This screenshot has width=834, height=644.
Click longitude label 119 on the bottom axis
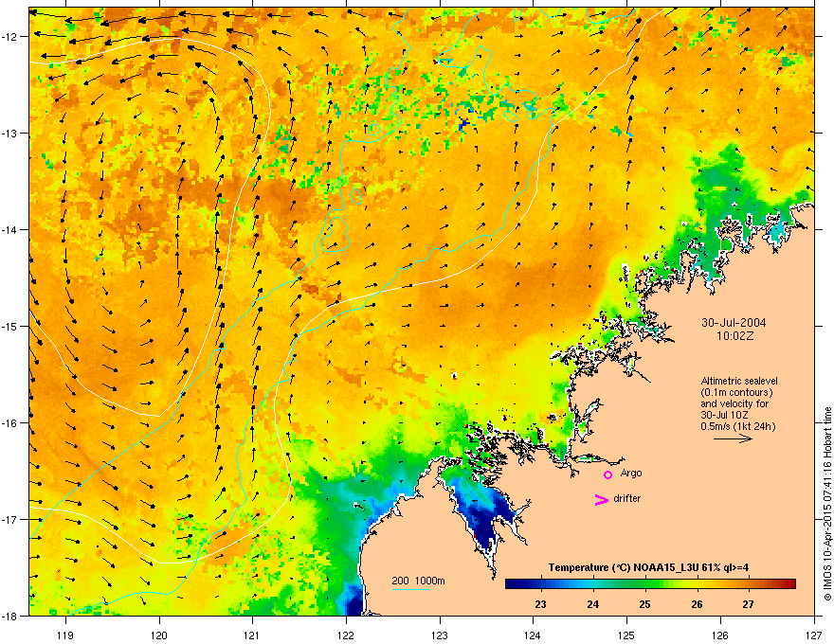[x=65, y=635]
